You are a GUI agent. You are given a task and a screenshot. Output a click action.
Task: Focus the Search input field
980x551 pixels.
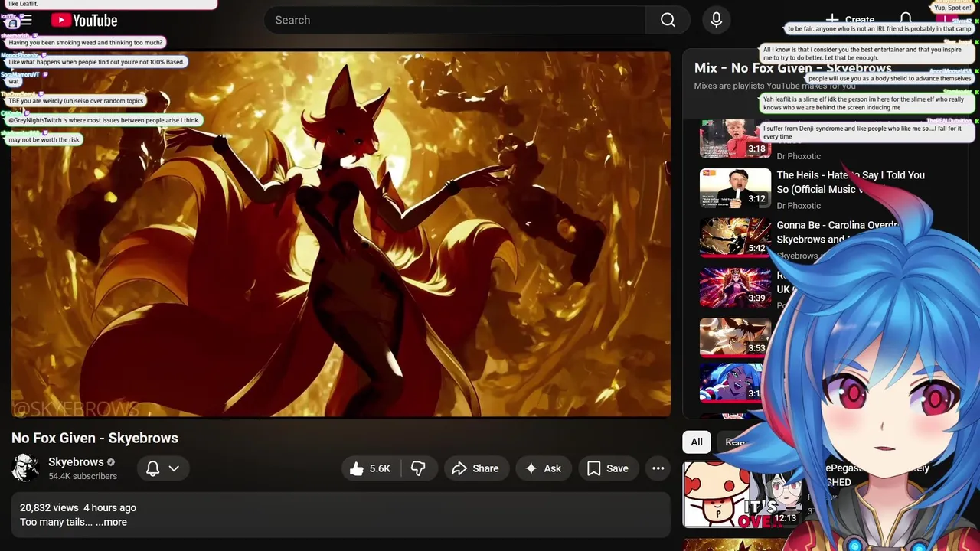455,20
